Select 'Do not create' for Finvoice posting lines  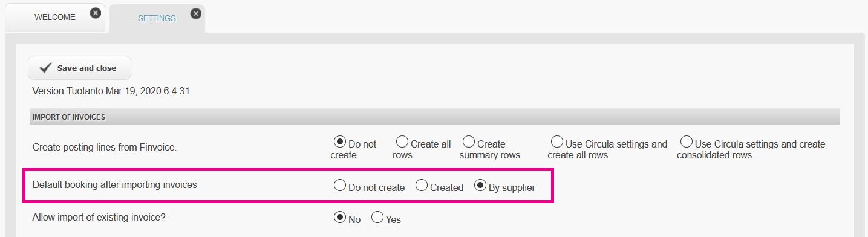coord(340,142)
